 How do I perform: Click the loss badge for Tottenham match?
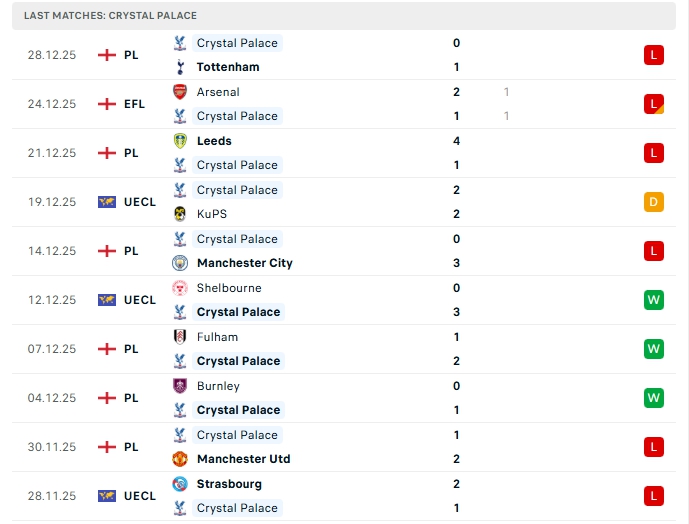pyautogui.click(x=654, y=55)
